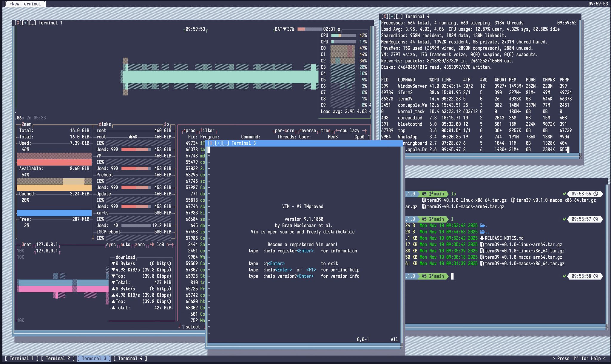Image resolution: width=611 pixels, height=364 pixels.
Task: Open a new terminal with '+New Terminal'
Action: (25, 4)
